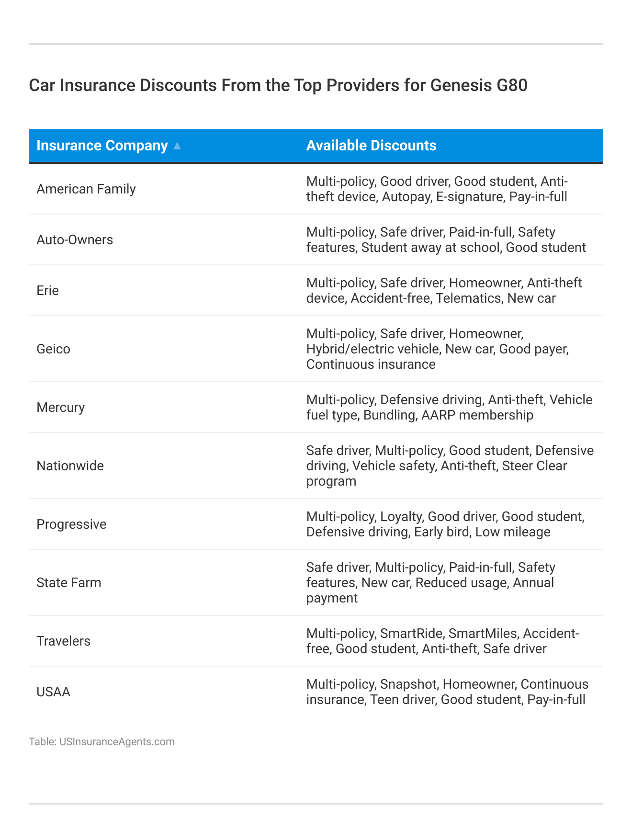
Task: Click the Erie company name
Action: pos(48,291)
